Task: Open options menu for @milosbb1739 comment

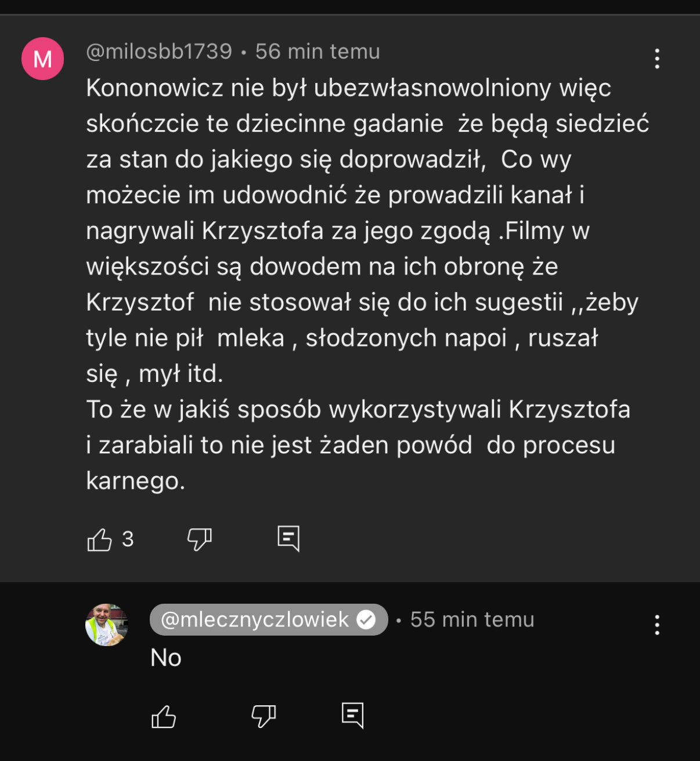Action: [657, 59]
